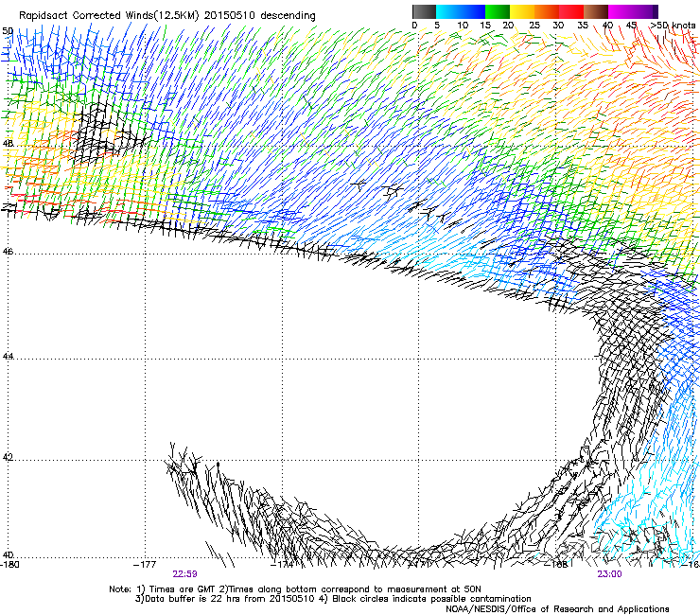
Task: Click the blue 10-15 knots legend swatch
Action: 473,11
